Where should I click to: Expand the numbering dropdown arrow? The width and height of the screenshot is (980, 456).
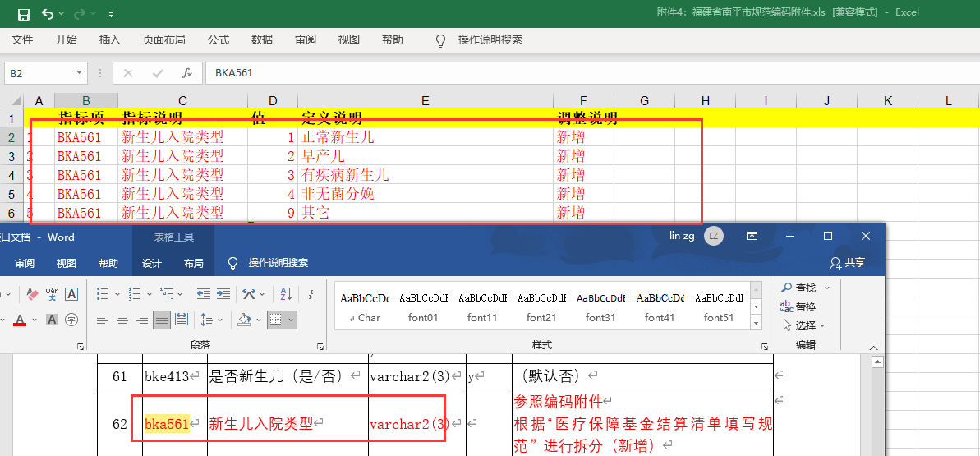click(150, 293)
